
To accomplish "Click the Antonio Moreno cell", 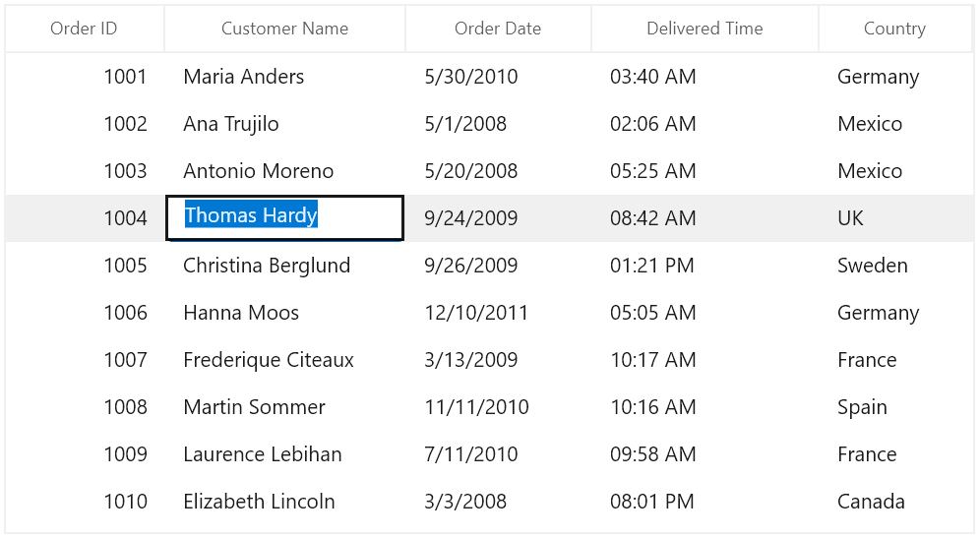I will coord(284,171).
